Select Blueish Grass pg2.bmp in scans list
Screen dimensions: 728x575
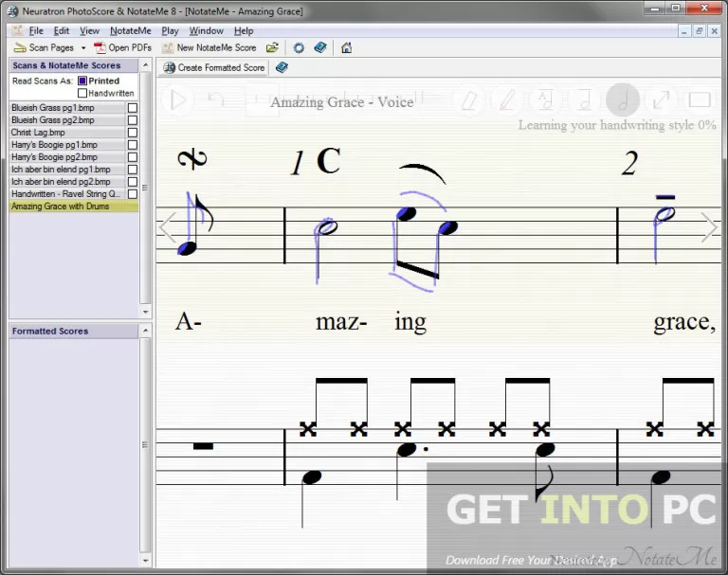tap(67, 120)
